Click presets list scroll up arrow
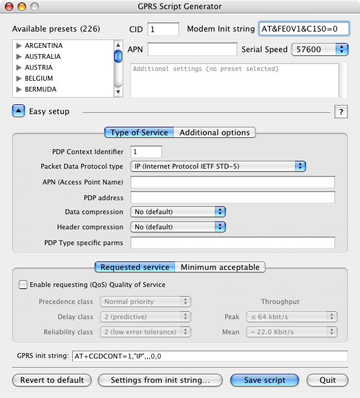This screenshot has width=360, height=398. tap(118, 45)
